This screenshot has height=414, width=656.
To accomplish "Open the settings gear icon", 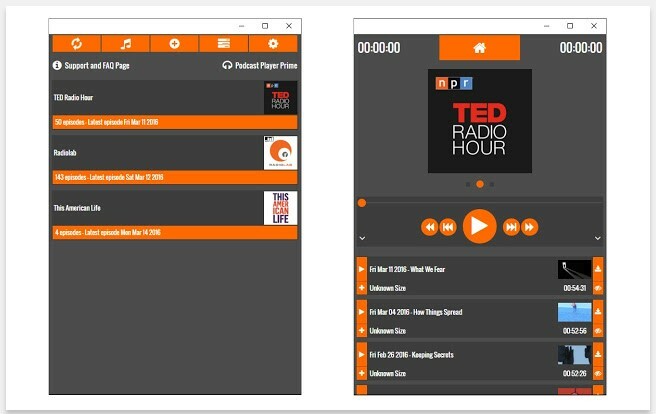I will (273, 43).
